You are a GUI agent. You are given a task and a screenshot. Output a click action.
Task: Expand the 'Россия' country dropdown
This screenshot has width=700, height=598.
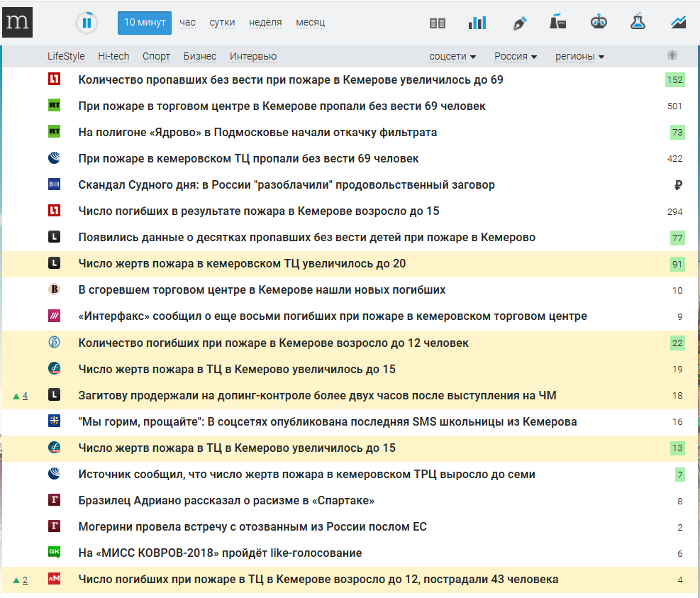tap(515, 56)
